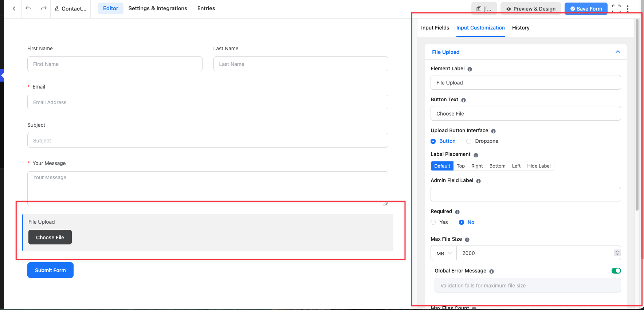This screenshot has width=644, height=310.
Task: Click the info icon beside Button Text
Action: (463, 100)
